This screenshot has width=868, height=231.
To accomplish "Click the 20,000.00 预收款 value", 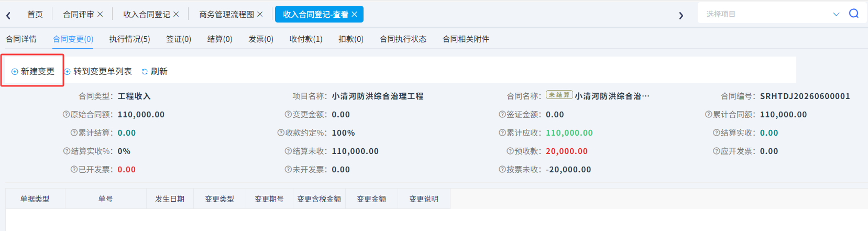I will (567, 151).
